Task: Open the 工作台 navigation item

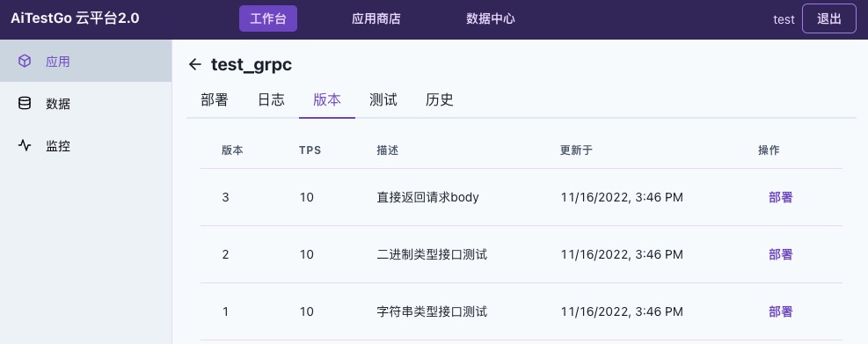Action: pyautogui.click(x=268, y=18)
